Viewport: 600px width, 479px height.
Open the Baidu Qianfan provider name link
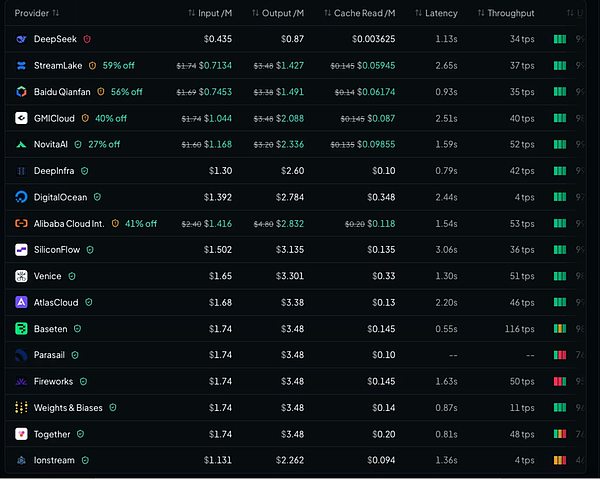pos(62,92)
